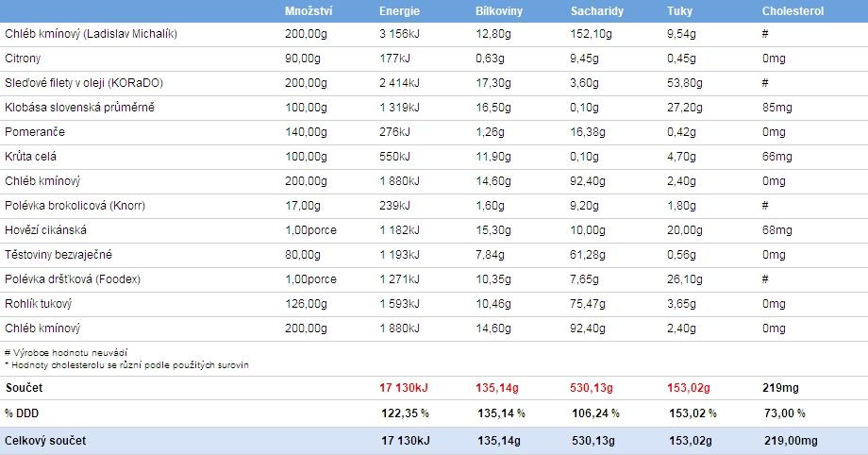Click the Sacharidy column header

(x=596, y=11)
